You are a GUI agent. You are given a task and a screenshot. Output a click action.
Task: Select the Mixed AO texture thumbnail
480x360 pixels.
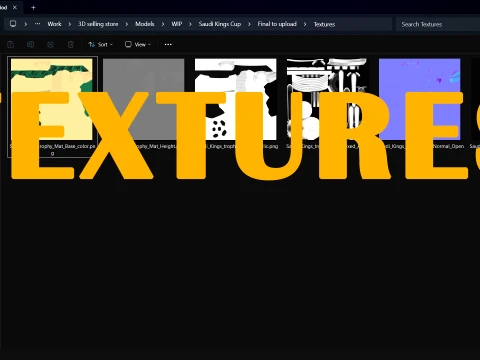(328, 99)
